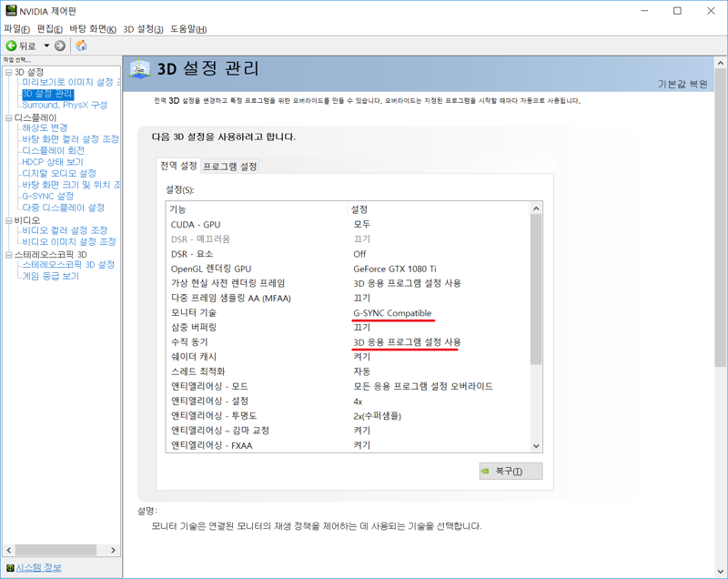Click 수직 동기 value 3D 응용 프로그램 설정 사용

tap(407, 342)
